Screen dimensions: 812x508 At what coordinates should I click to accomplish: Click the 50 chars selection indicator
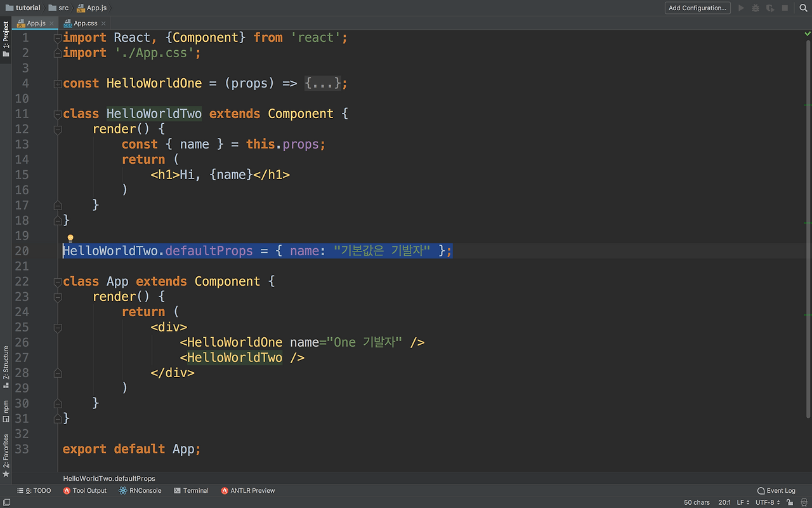coord(697,502)
